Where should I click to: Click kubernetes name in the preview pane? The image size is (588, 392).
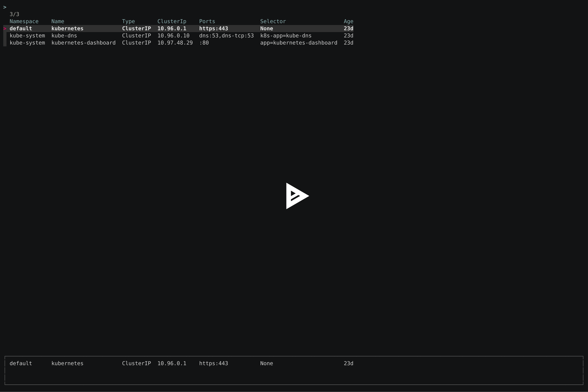pyautogui.click(x=68, y=363)
